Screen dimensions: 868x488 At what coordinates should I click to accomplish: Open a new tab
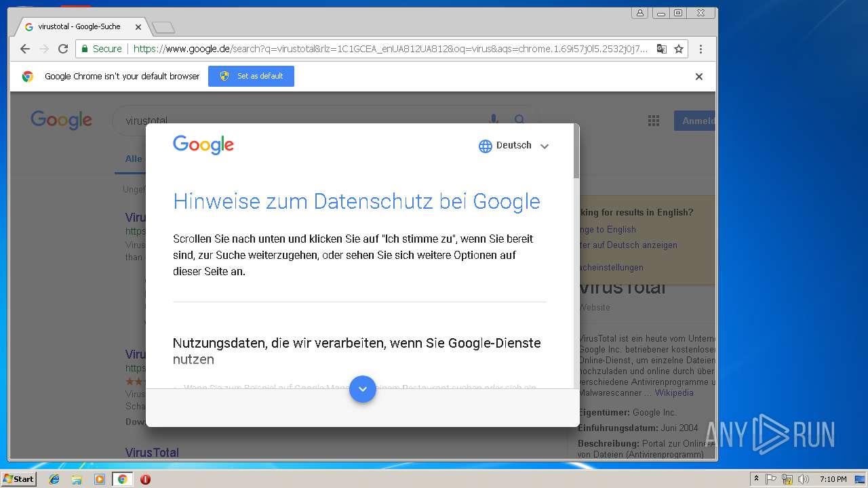(x=163, y=28)
